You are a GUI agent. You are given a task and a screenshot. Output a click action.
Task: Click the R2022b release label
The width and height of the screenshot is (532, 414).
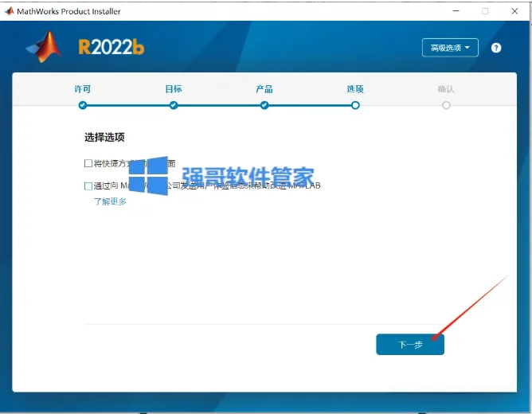click(111, 47)
